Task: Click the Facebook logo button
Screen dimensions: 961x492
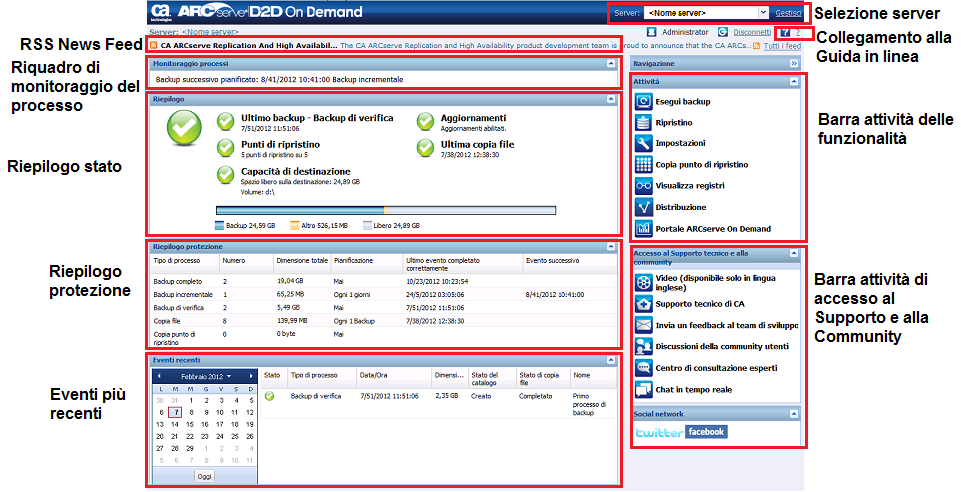Action: (706, 432)
